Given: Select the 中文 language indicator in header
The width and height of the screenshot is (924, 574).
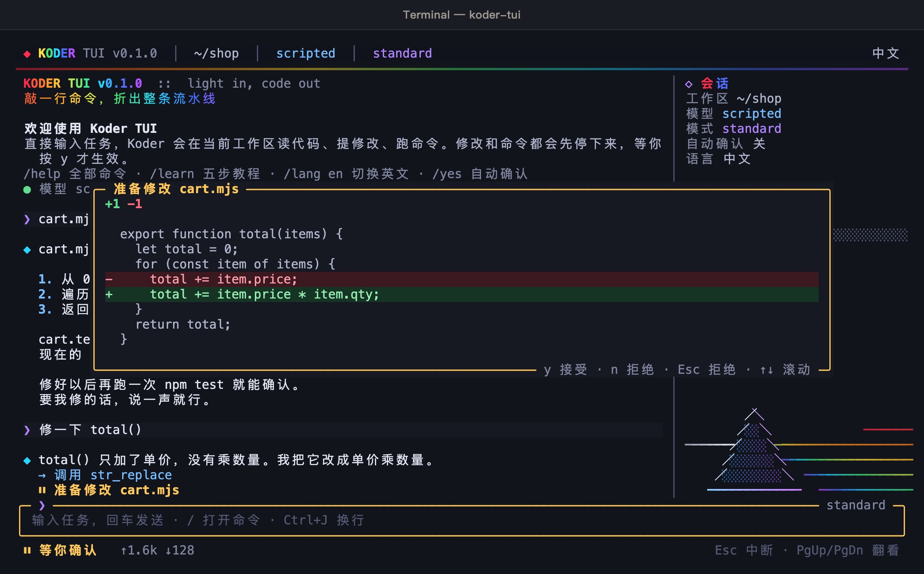Looking at the screenshot, I should [885, 53].
